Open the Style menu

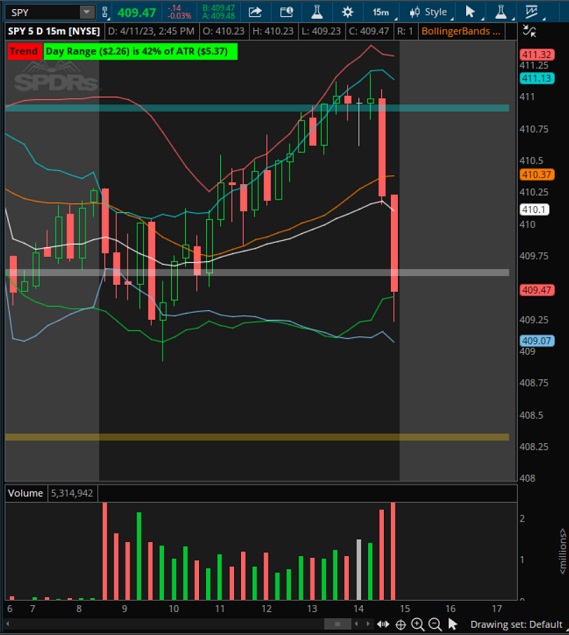(428, 12)
